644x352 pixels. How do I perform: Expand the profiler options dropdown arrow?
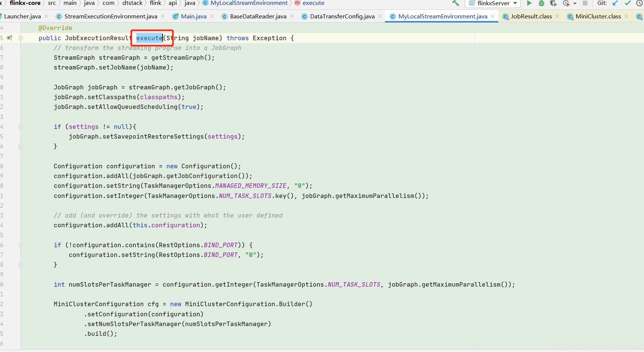575,3
